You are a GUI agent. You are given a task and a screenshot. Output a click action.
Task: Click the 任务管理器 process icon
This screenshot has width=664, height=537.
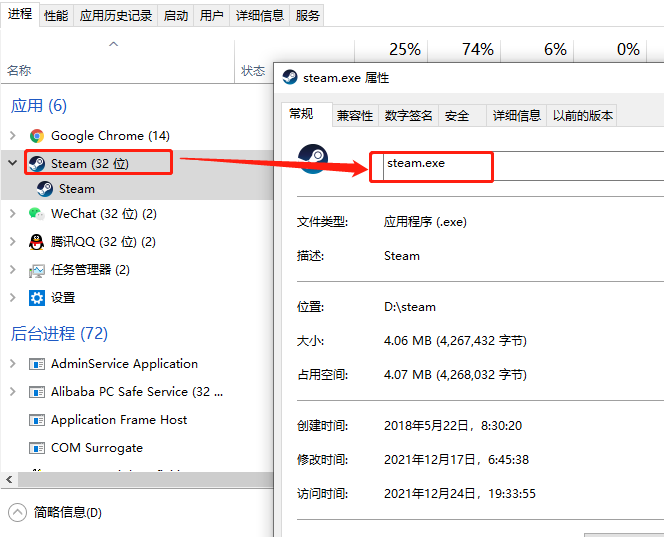37,270
